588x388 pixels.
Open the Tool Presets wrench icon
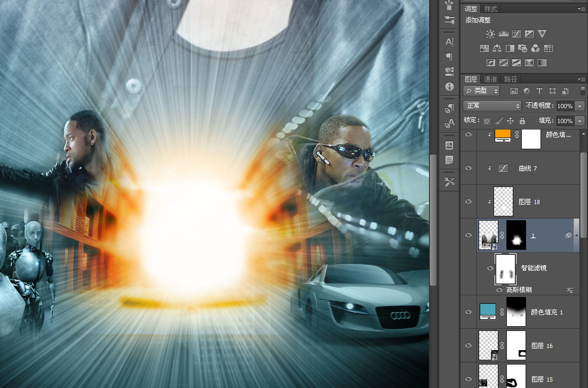point(449,182)
